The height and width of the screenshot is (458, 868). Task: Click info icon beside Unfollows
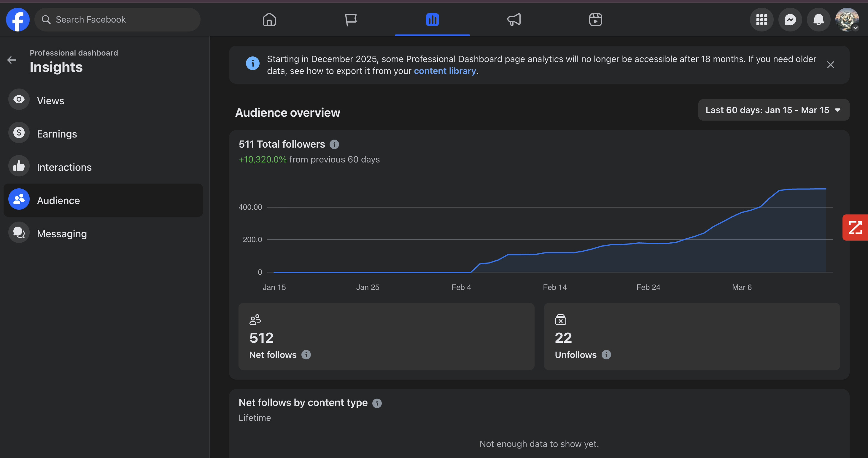(x=606, y=355)
